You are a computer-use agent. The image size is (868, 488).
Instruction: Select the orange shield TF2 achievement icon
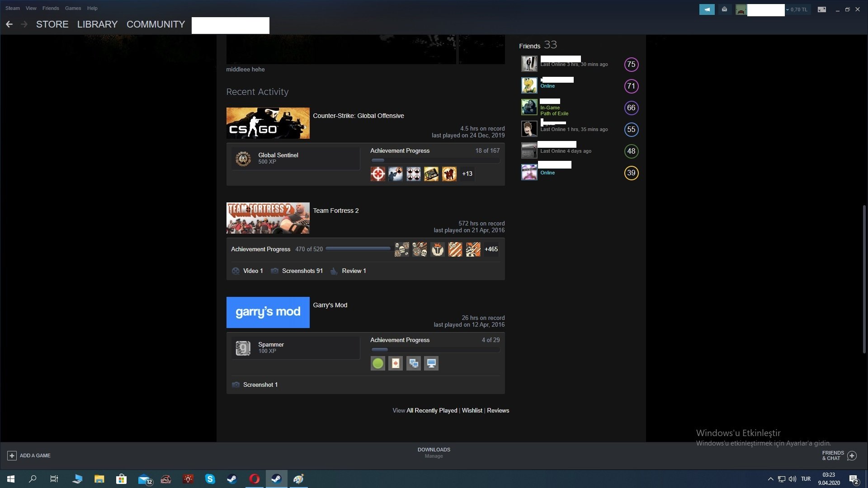[x=437, y=249]
